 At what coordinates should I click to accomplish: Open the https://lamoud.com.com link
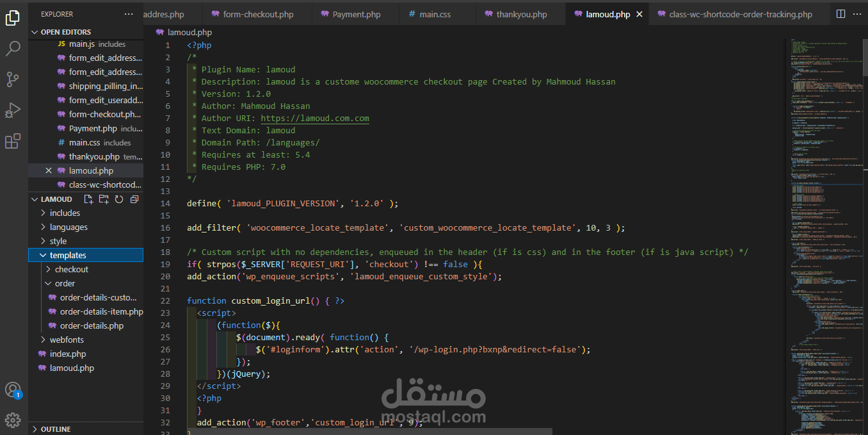click(315, 119)
